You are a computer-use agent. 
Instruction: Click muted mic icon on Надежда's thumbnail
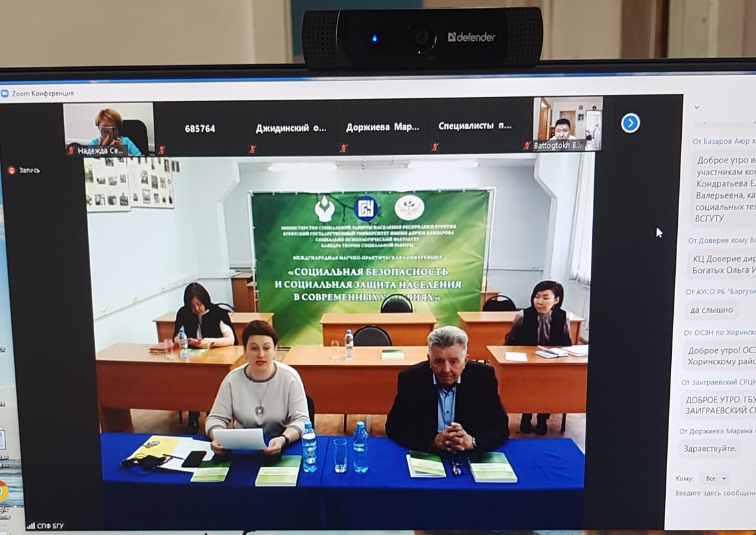[x=72, y=151]
